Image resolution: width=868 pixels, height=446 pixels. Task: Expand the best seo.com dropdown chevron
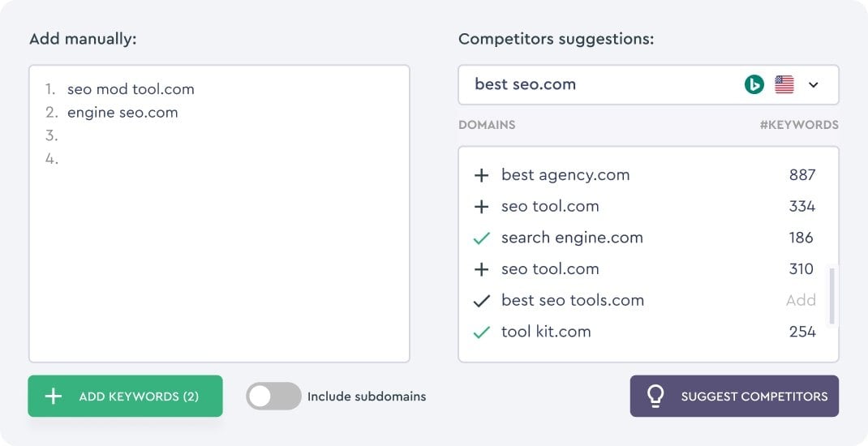[813, 84]
